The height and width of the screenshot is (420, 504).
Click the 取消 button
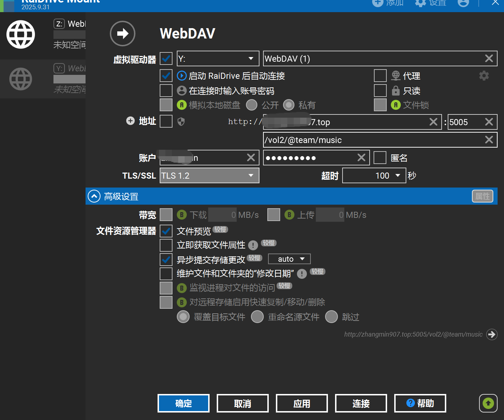pos(243,403)
